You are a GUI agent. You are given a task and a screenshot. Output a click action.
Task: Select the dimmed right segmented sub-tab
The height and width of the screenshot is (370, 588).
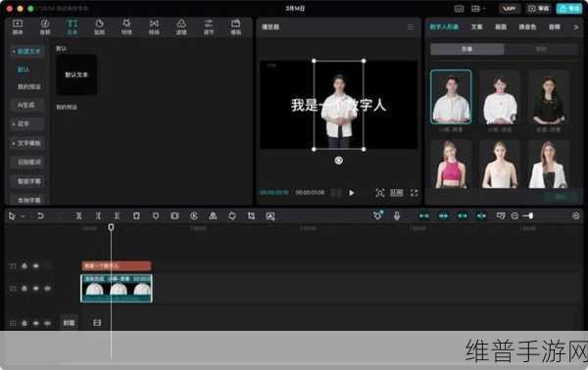click(x=541, y=49)
